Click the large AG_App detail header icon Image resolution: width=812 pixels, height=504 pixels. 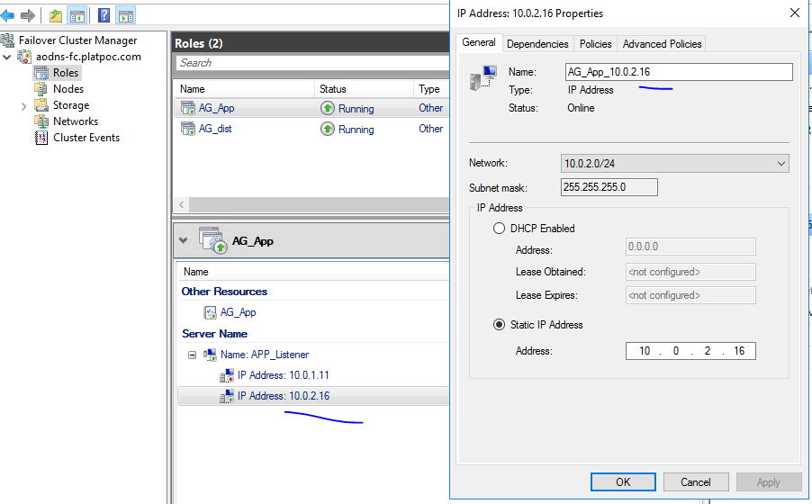(x=213, y=240)
